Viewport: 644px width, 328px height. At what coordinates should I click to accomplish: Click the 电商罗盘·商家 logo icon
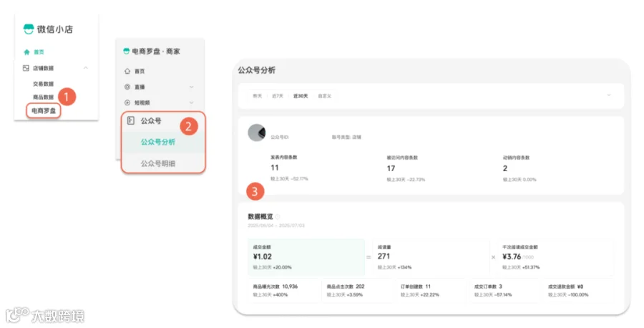pyautogui.click(x=127, y=51)
